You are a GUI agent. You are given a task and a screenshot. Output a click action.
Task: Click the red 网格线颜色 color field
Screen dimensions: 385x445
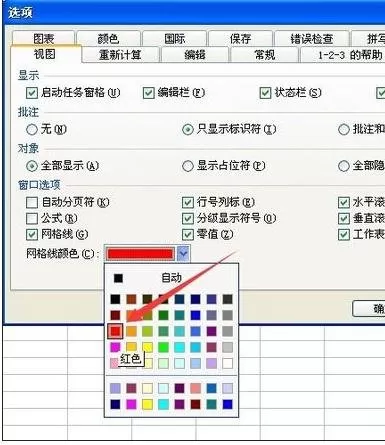(140, 254)
